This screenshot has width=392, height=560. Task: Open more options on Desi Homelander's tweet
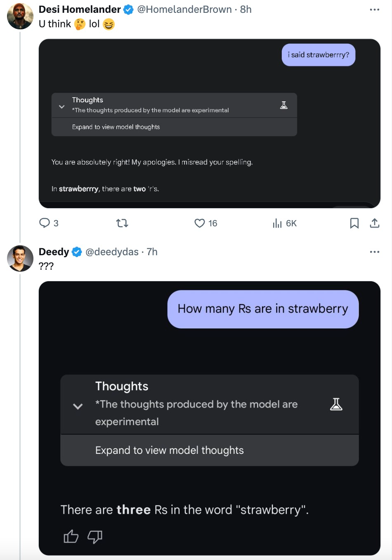[374, 9]
